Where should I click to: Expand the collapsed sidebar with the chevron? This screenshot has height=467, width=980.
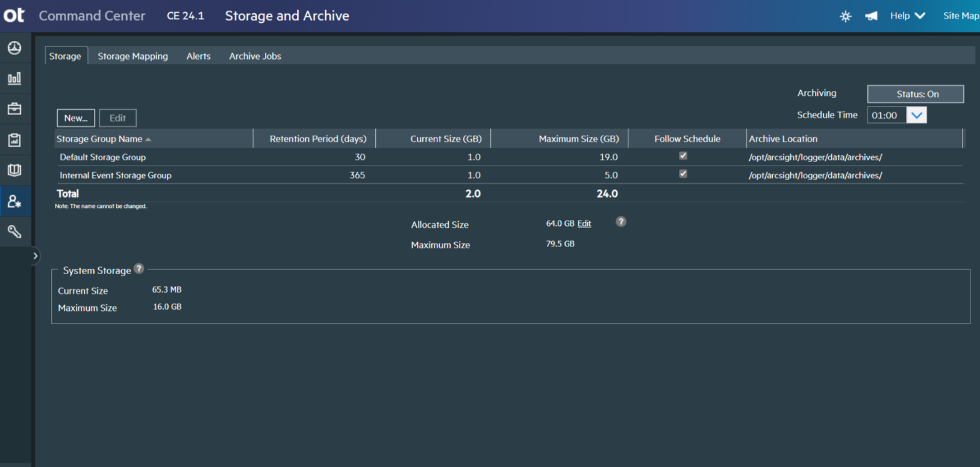tap(35, 256)
